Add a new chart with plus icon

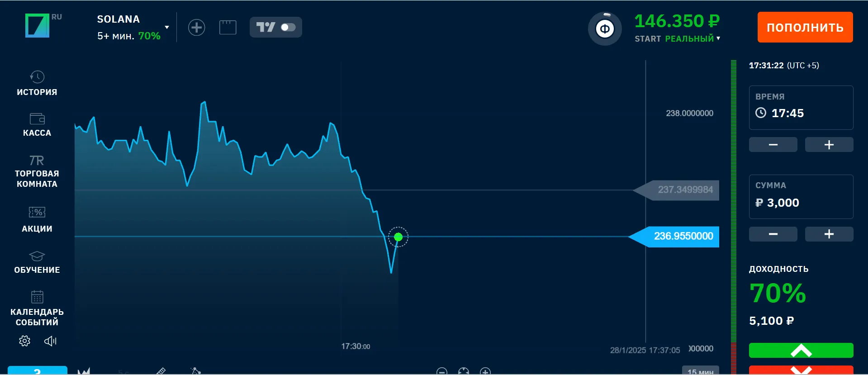point(196,28)
